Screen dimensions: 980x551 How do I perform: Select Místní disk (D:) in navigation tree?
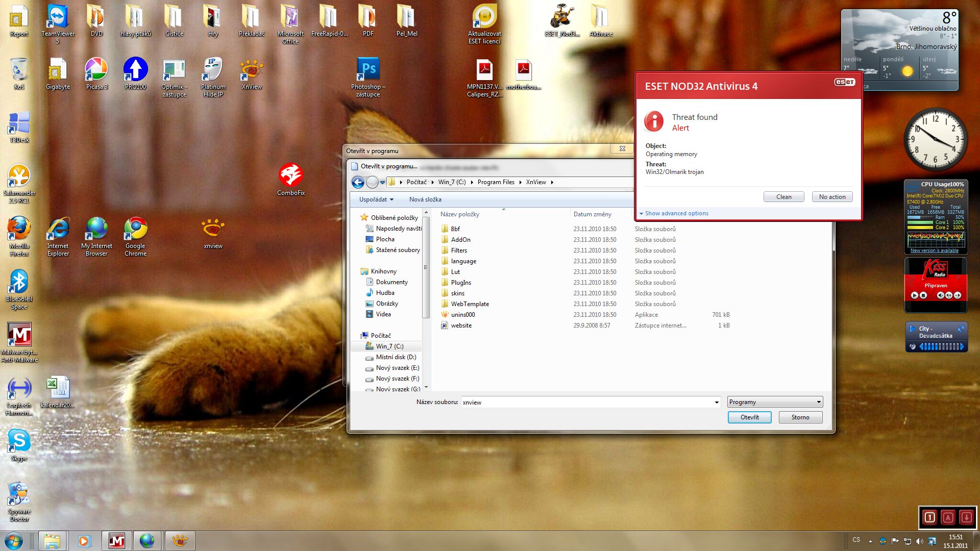(x=396, y=357)
